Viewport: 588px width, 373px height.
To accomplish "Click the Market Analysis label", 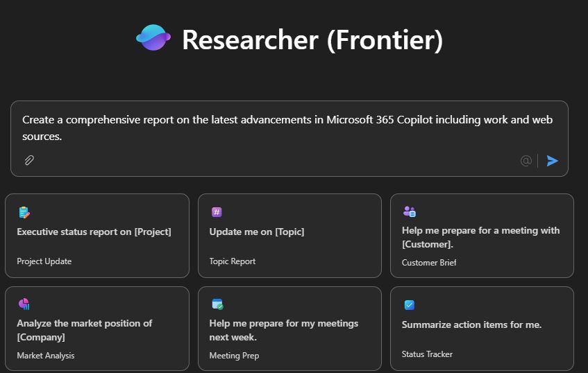I will (46, 356).
